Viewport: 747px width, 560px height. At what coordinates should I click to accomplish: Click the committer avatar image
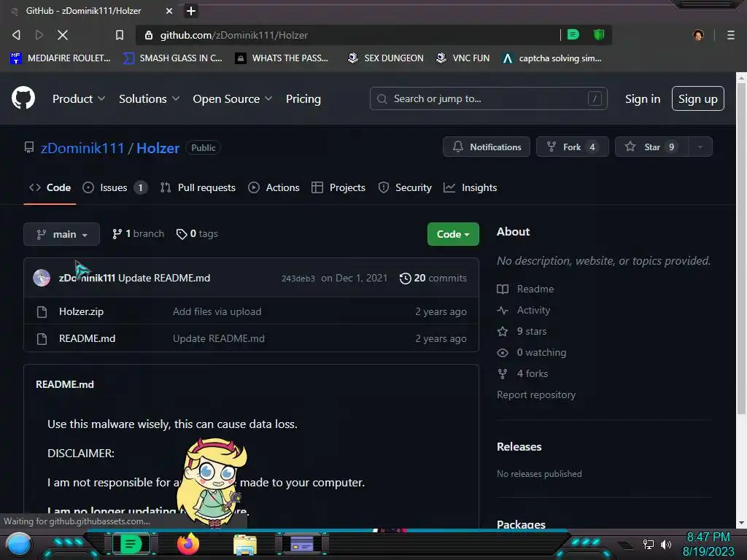coord(42,278)
